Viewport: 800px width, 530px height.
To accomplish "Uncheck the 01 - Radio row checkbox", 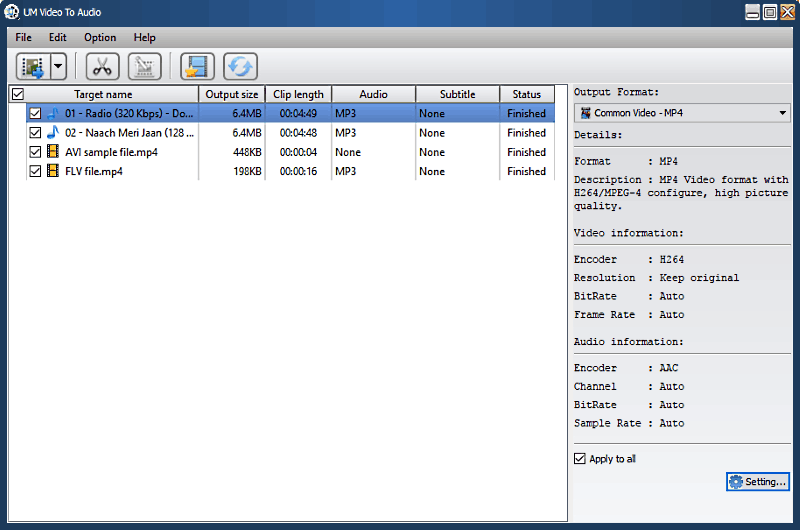I will (35, 113).
